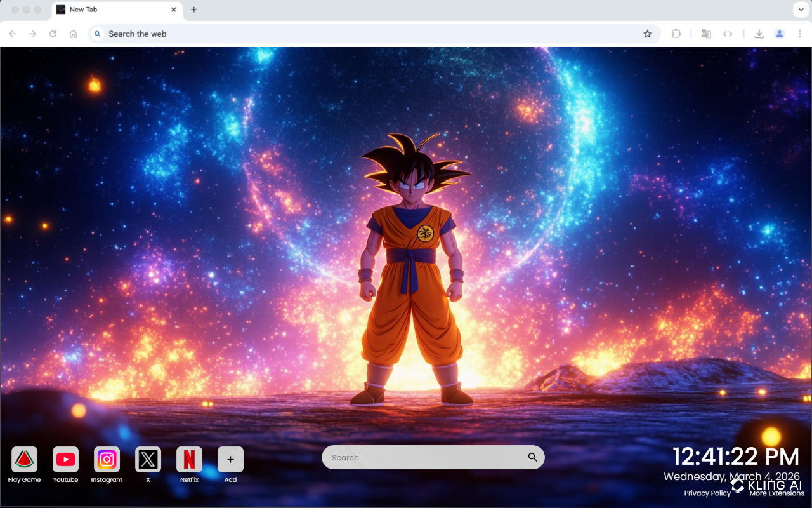Open the Netflix shortcut icon
The height and width of the screenshot is (508, 812).
pos(189,459)
